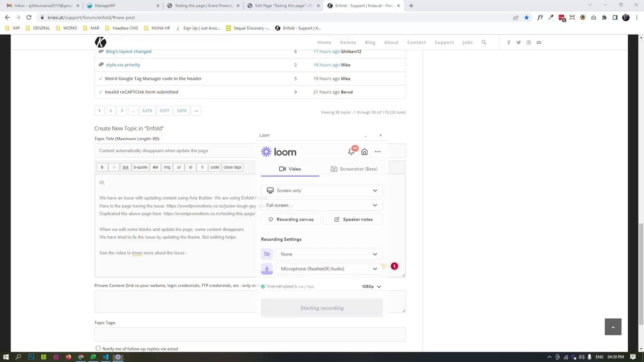Go to forum page 5,678
Image resolution: width=644 pixels, height=362 pixels.
click(182, 111)
